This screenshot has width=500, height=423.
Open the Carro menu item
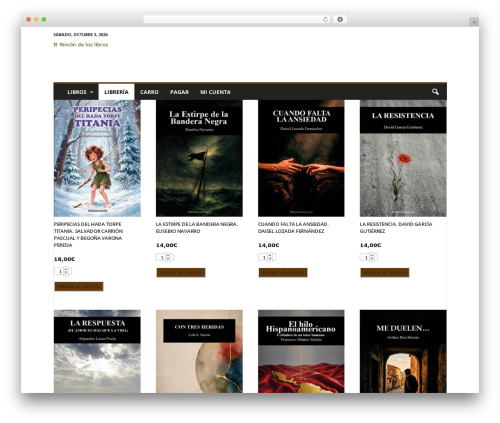pos(149,92)
